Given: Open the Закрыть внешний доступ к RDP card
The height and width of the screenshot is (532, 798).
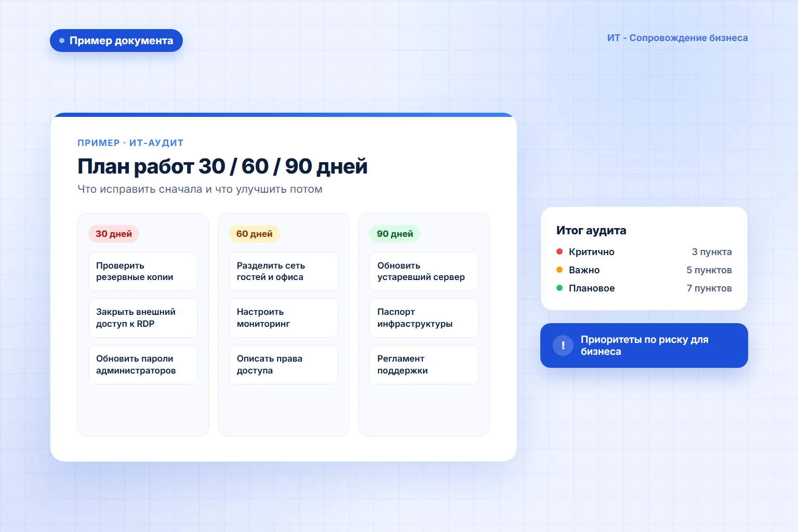Looking at the screenshot, I should click(x=143, y=318).
